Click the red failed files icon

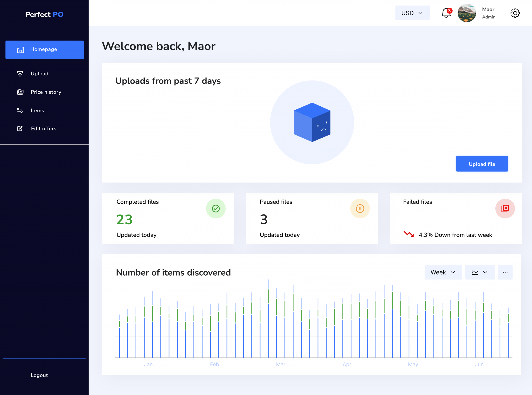(505, 209)
